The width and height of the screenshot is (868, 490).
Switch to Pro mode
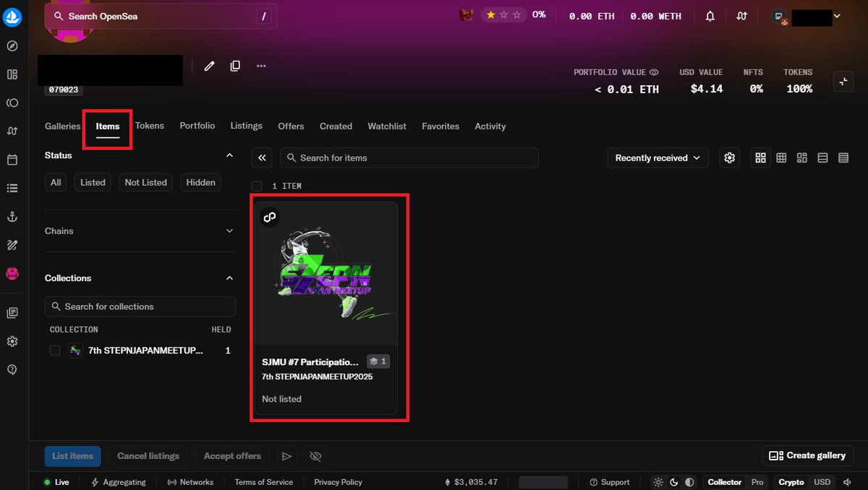tap(757, 482)
